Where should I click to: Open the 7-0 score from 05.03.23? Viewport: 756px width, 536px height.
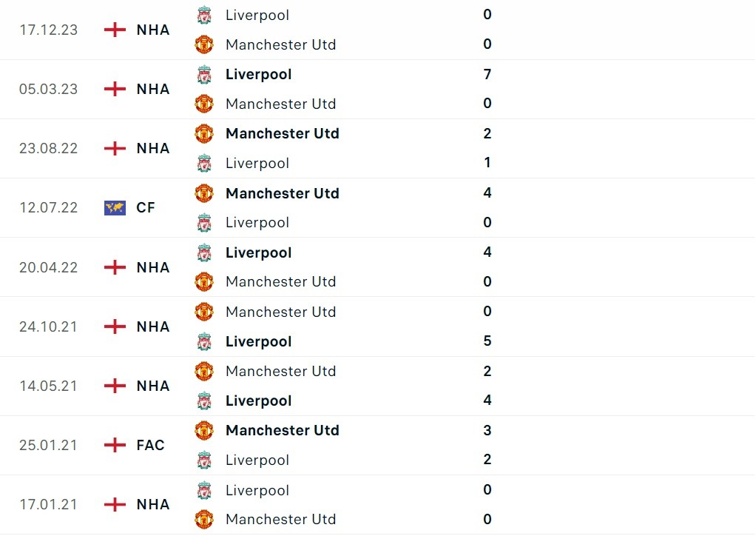487,74
